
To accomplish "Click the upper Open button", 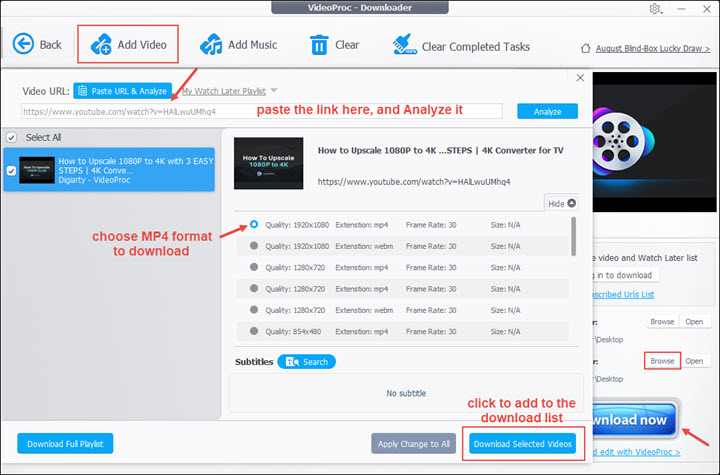I will tap(694, 322).
